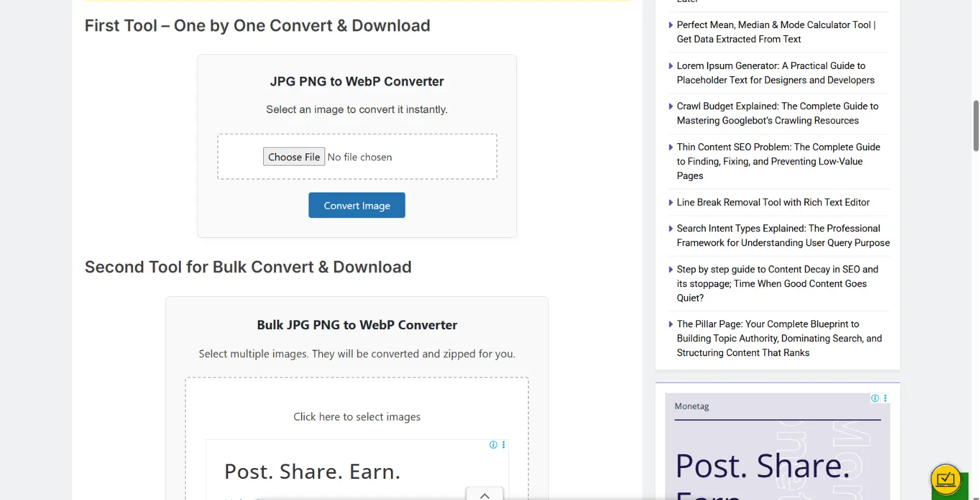
Task: Click the info icon on the bulk converter ad
Action: (x=493, y=445)
